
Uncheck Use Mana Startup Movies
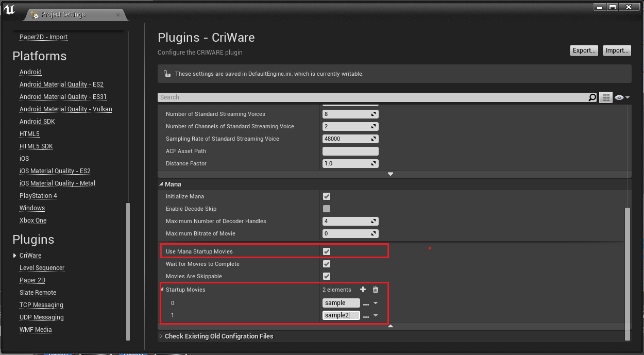pyautogui.click(x=327, y=251)
